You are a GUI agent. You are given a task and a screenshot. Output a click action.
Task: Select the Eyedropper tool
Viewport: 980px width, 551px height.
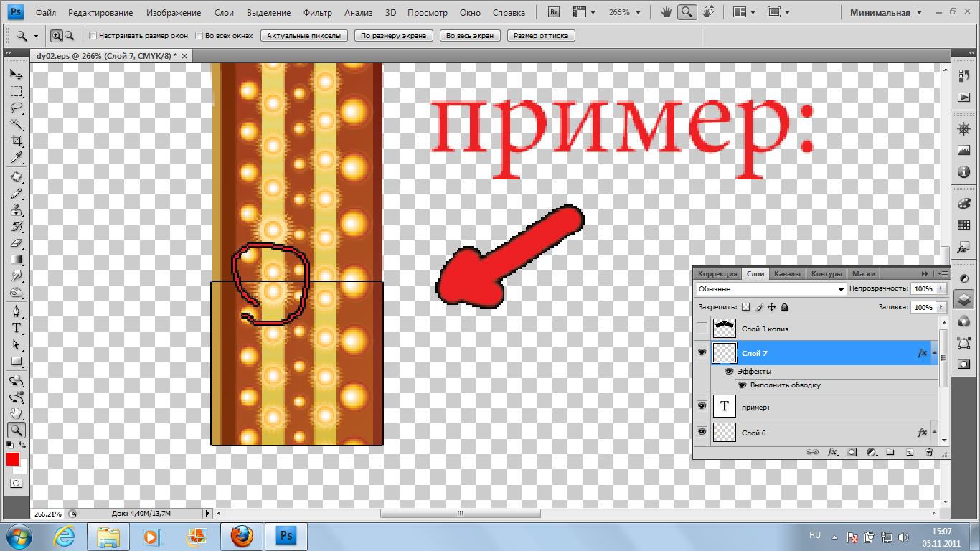(x=17, y=158)
